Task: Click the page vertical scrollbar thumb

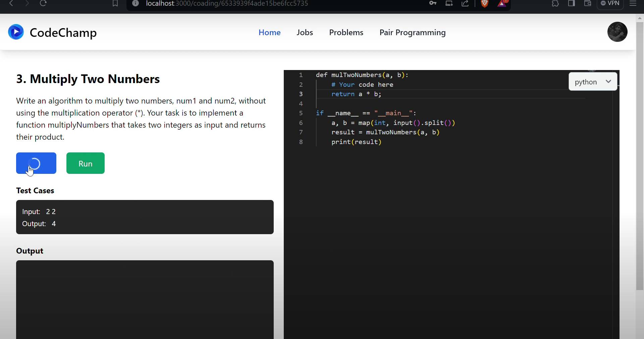Action: [x=640, y=156]
